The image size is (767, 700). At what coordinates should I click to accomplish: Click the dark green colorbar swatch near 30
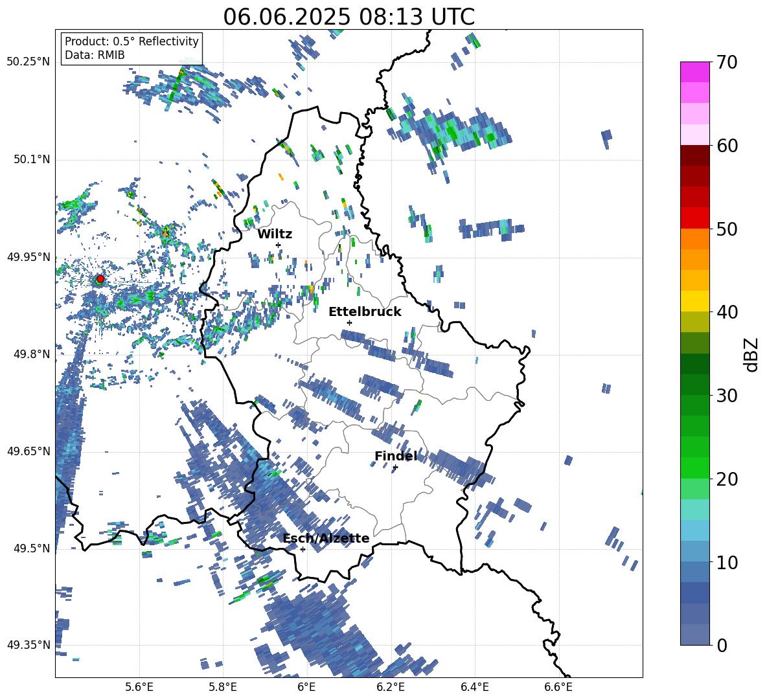pyautogui.click(x=694, y=385)
